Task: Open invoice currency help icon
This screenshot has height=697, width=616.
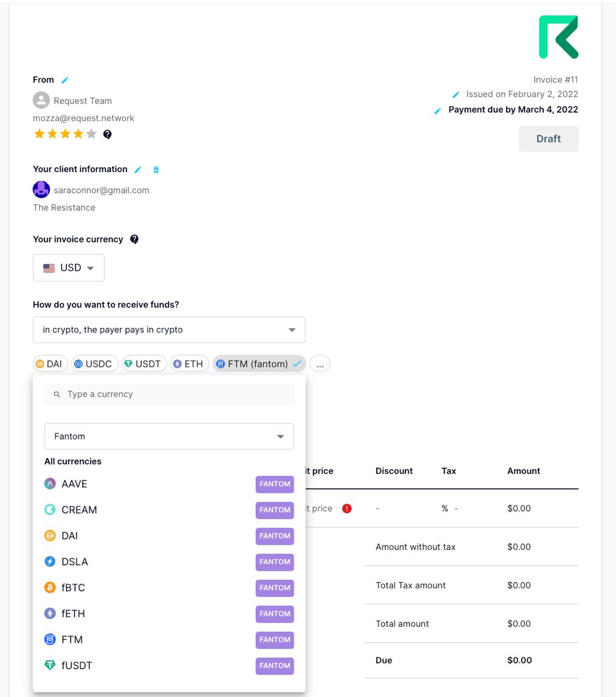Action: pyautogui.click(x=134, y=239)
